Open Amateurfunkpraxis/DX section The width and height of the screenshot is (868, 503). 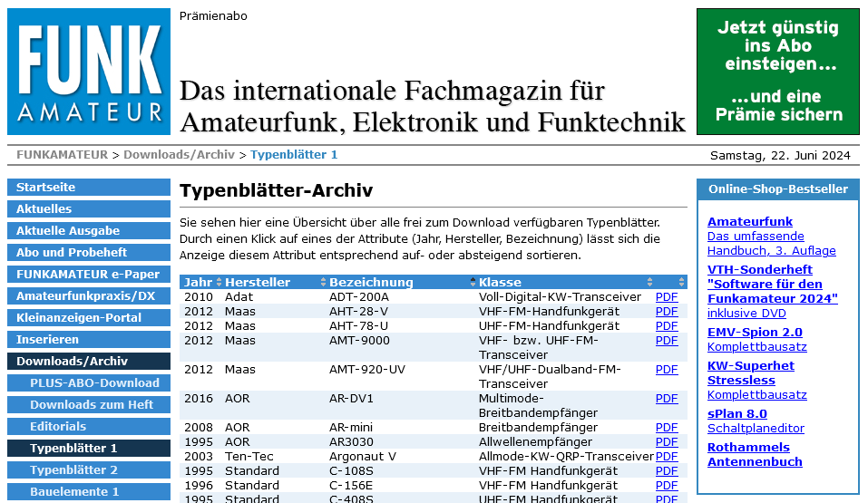89,296
